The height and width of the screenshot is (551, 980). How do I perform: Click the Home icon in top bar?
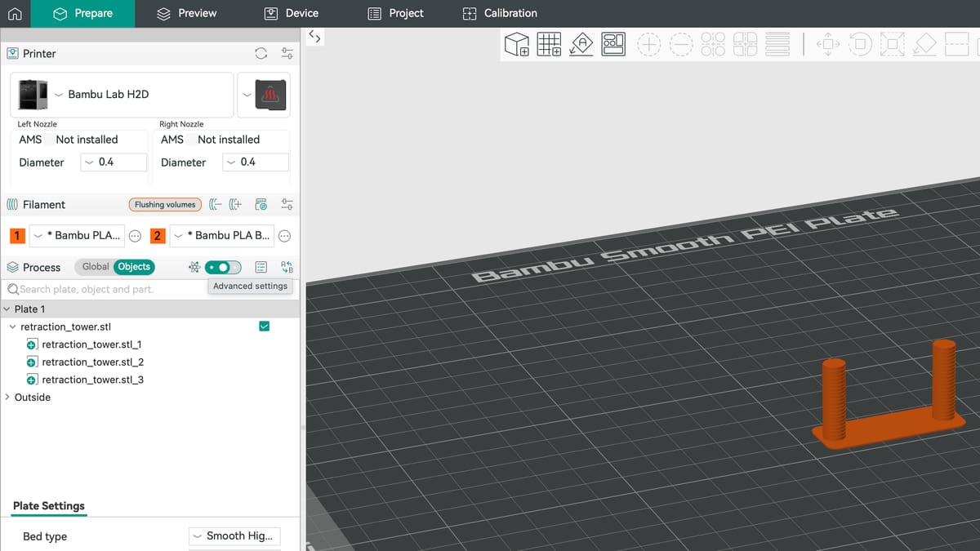[14, 13]
